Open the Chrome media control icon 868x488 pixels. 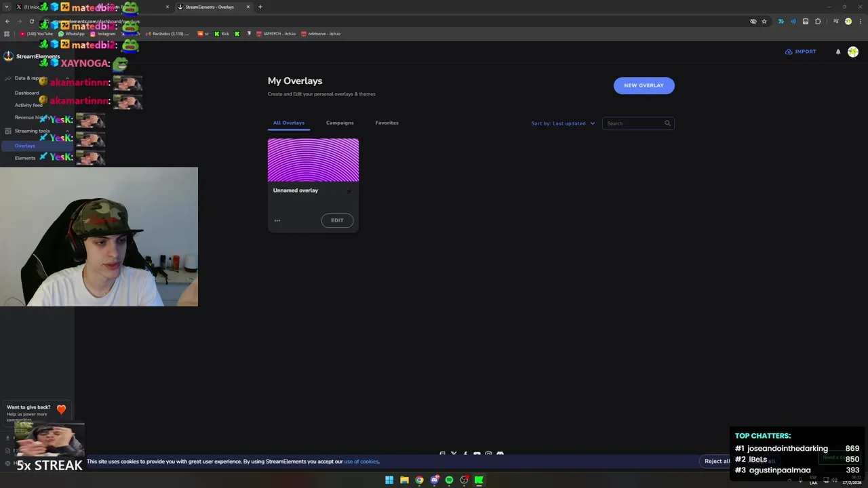836,22
